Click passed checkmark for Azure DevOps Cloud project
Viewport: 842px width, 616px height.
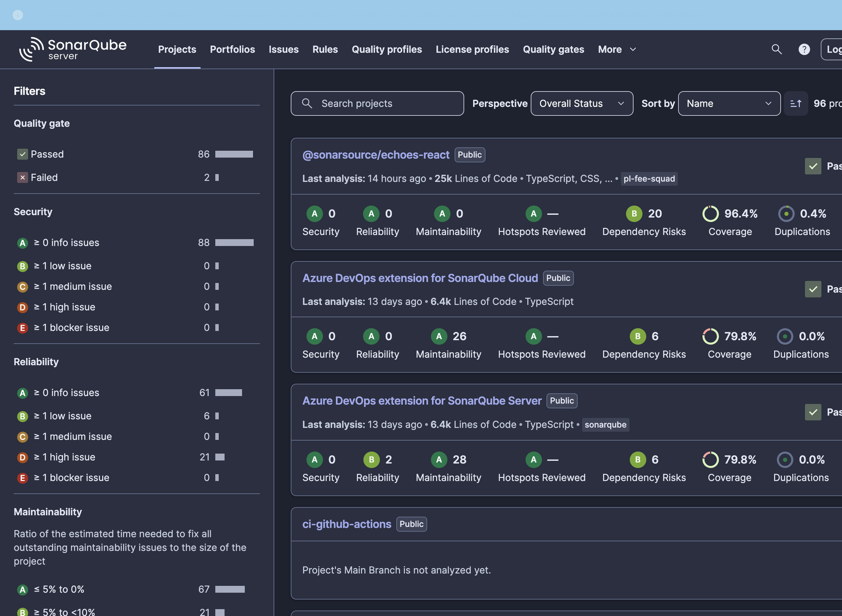(813, 289)
